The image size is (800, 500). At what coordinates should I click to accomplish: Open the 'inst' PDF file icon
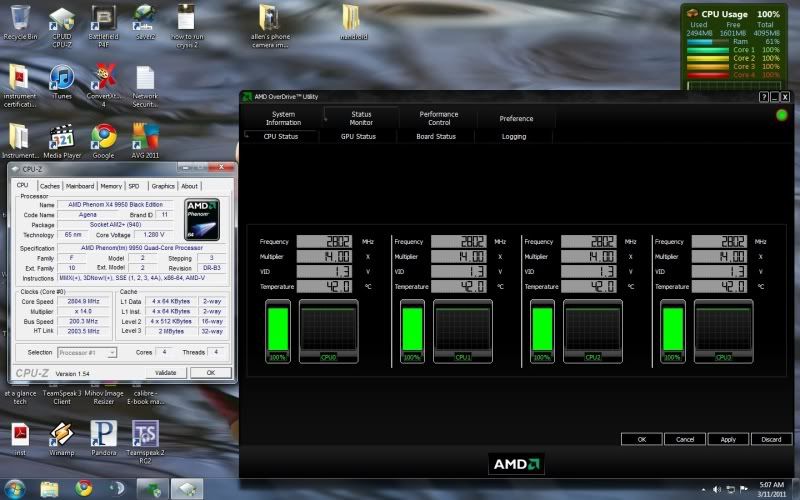(20, 439)
